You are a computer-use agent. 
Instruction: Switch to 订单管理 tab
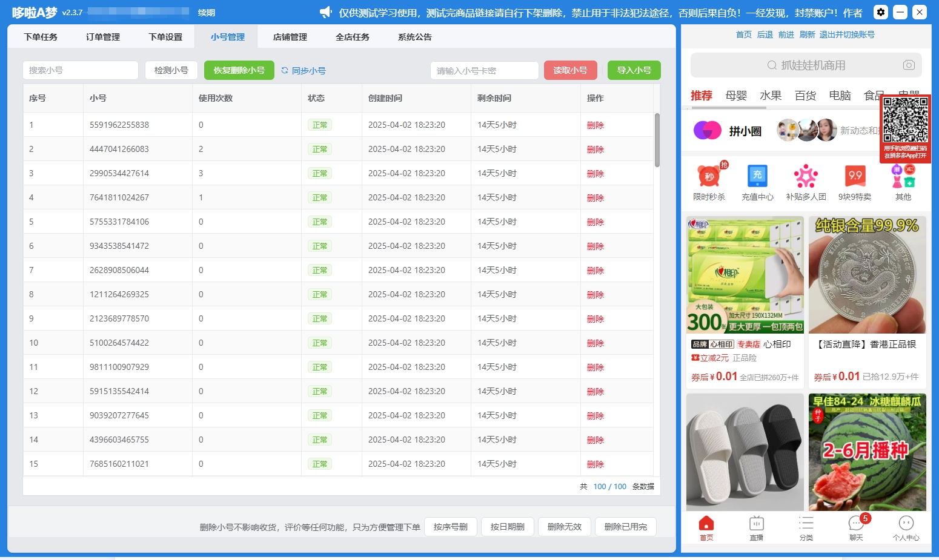pos(103,37)
